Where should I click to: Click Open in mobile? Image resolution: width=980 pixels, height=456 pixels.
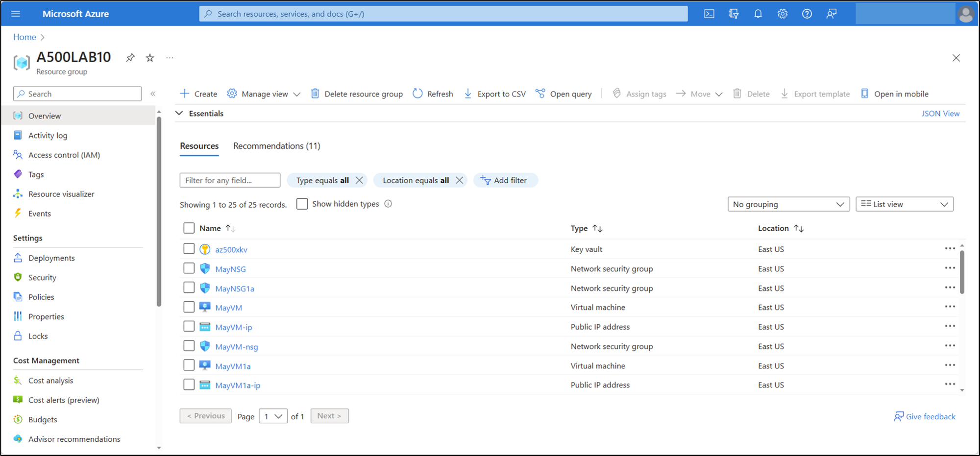[895, 94]
